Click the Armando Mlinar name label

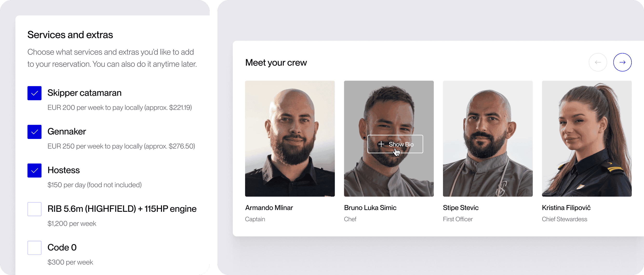(269, 208)
